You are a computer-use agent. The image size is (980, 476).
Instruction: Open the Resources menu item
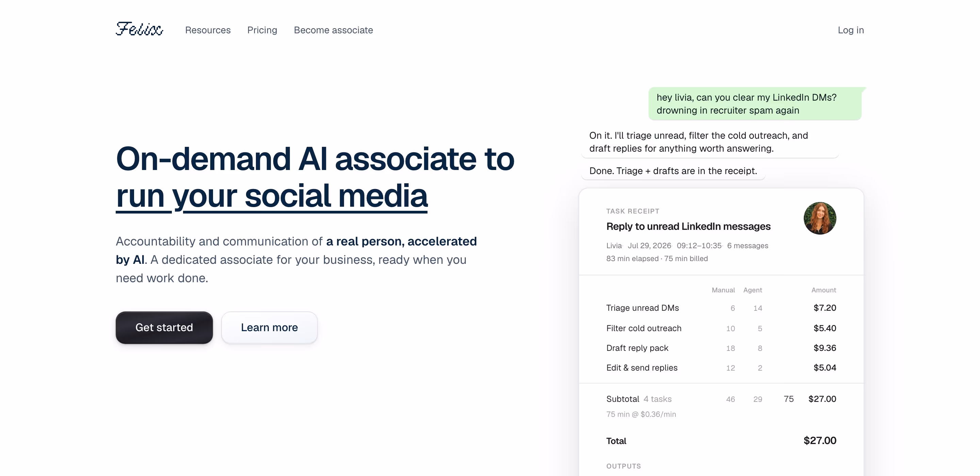[x=208, y=30]
